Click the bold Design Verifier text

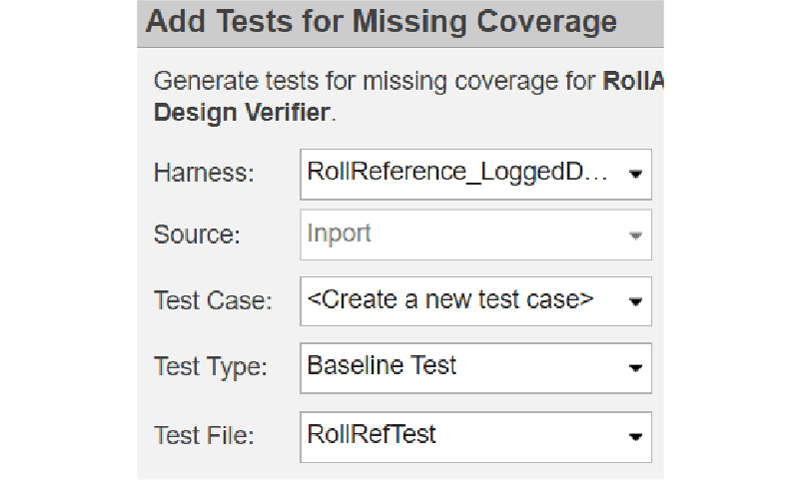[x=241, y=112]
